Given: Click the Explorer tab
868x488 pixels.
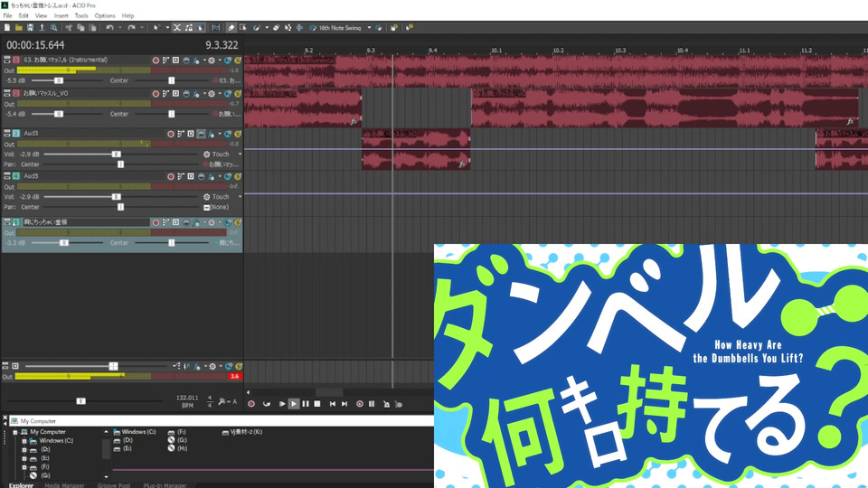Looking at the screenshot, I should tap(21, 485).
